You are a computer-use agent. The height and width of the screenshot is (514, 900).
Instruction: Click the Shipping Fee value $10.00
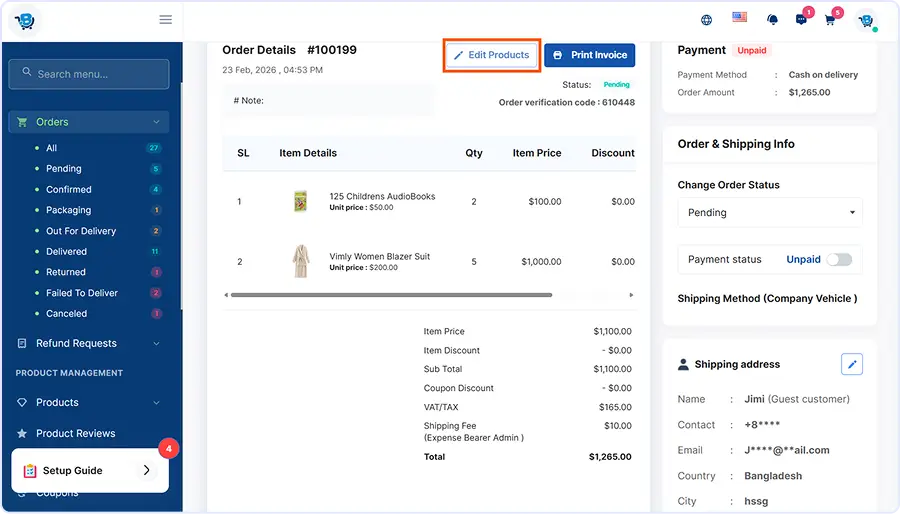[618, 426]
